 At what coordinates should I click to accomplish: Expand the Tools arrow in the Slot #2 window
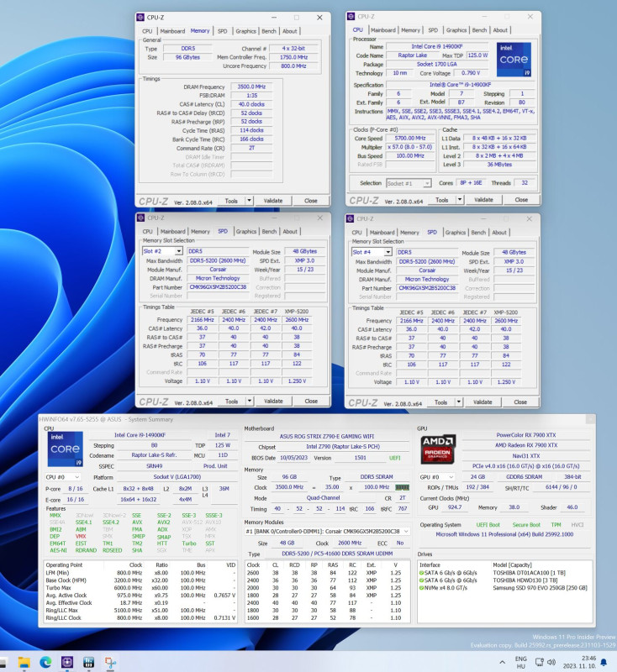(x=249, y=402)
